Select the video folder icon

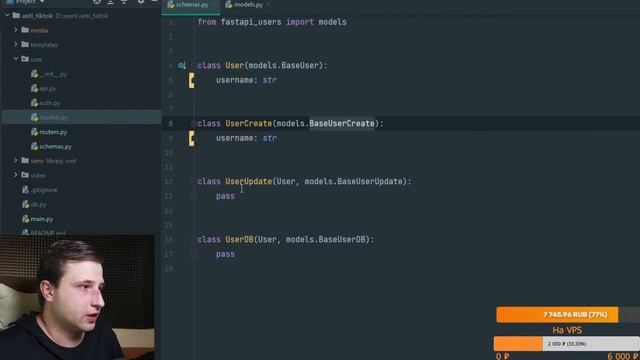coord(25,175)
